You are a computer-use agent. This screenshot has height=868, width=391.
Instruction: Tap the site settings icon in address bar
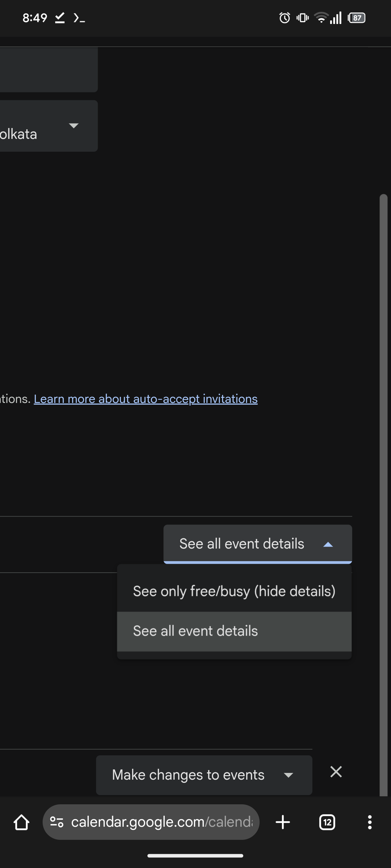(57, 822)
